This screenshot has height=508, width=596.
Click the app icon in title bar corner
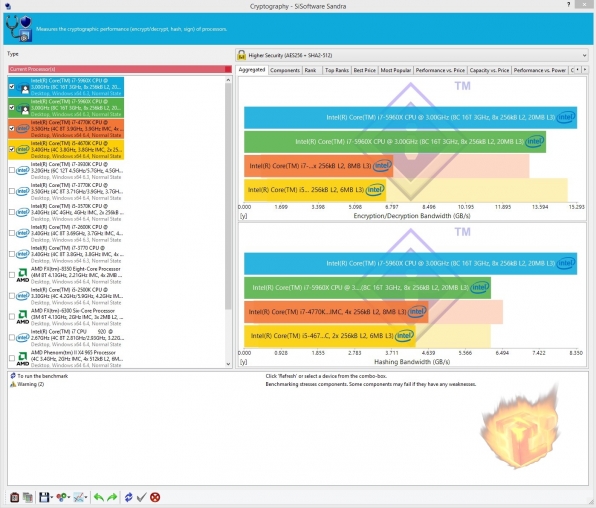coord(8,5)
